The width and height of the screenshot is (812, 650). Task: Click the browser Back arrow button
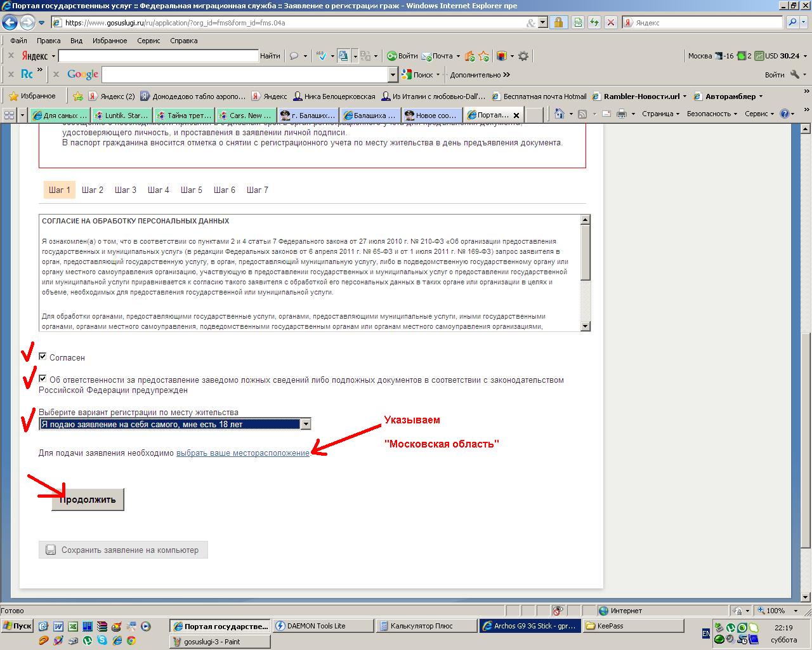pos(10,23)
